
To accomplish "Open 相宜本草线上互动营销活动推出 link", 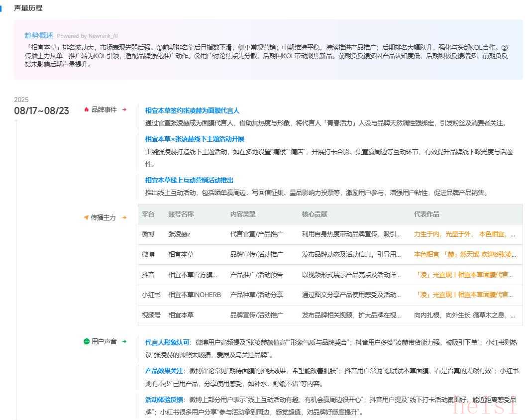I will click(189, 180).
